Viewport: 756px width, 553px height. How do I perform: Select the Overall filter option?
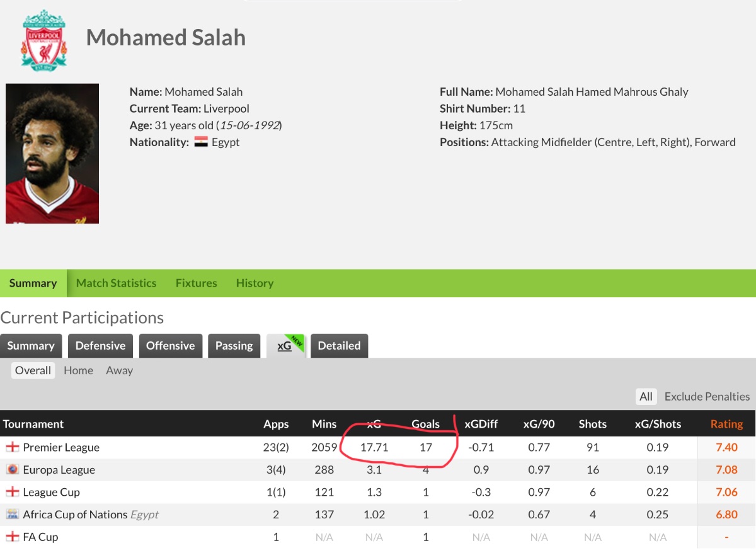(33, 370)
